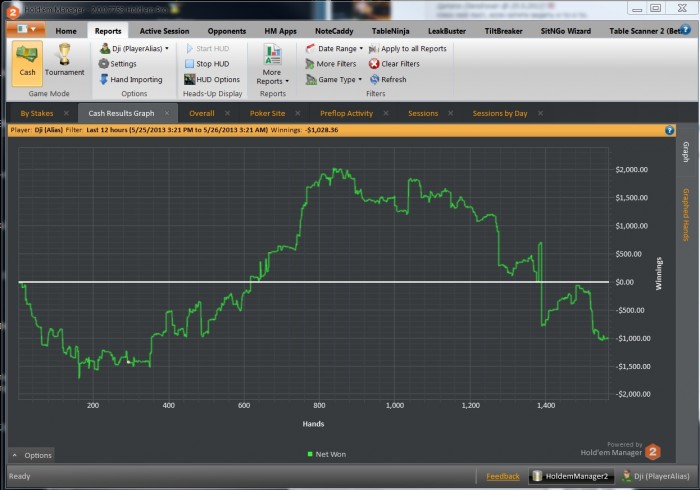This screenshot has width=700, height=490.
Task: Switch to Sessions report tab
Action: [423, 113]
